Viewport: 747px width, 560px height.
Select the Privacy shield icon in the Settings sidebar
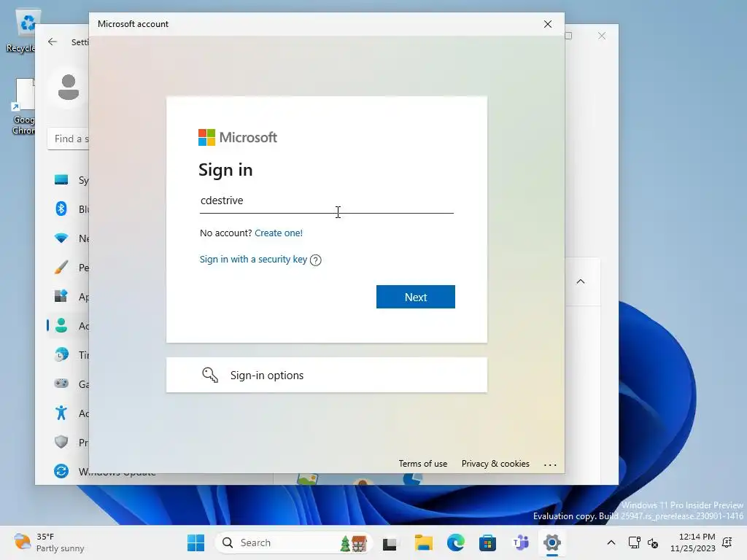click(x=61, y=442)
